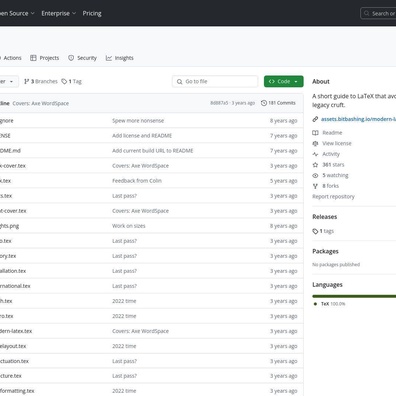Screen dimensions: 396x396
Task: Click the forks icon in About
Action: (x=315, y=186)
